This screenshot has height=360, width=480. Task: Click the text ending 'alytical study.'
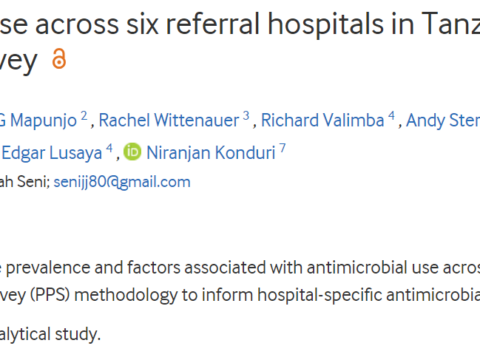click(x=50, y=334)
